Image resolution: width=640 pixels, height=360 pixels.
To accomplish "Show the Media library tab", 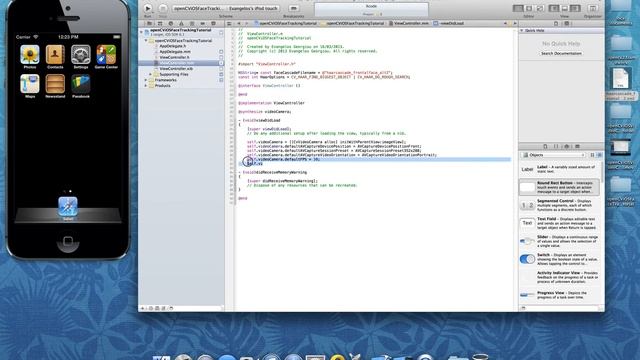I will tap(577, 146).
